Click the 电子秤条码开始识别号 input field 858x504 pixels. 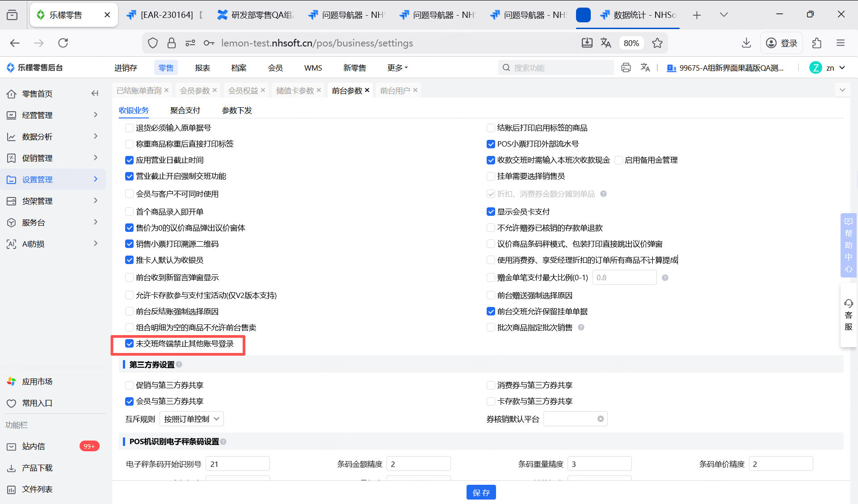[237, 464]
